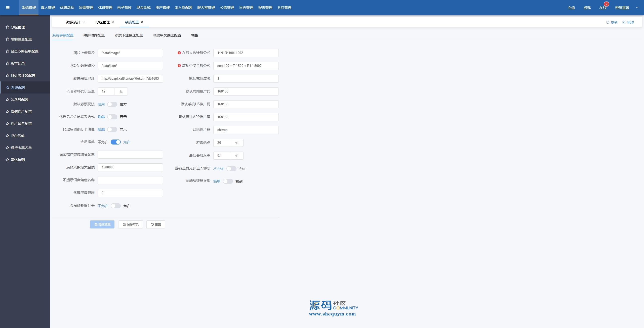Enable the 会员修改银行卡 toggle
Screen dimensions: 644x328
point(116,206)
